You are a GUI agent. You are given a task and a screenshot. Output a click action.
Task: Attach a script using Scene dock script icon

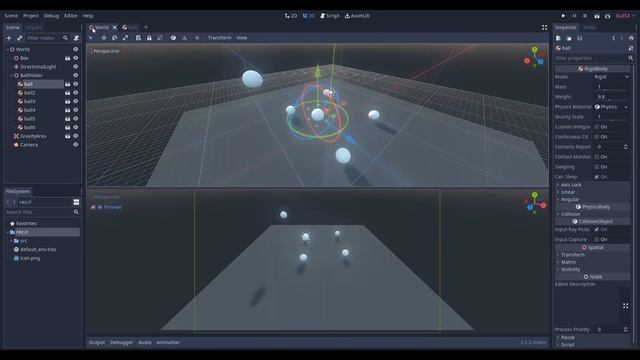76,38
